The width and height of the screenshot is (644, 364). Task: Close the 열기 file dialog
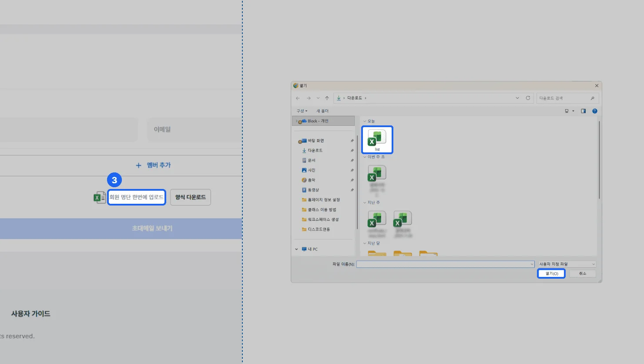597,86
